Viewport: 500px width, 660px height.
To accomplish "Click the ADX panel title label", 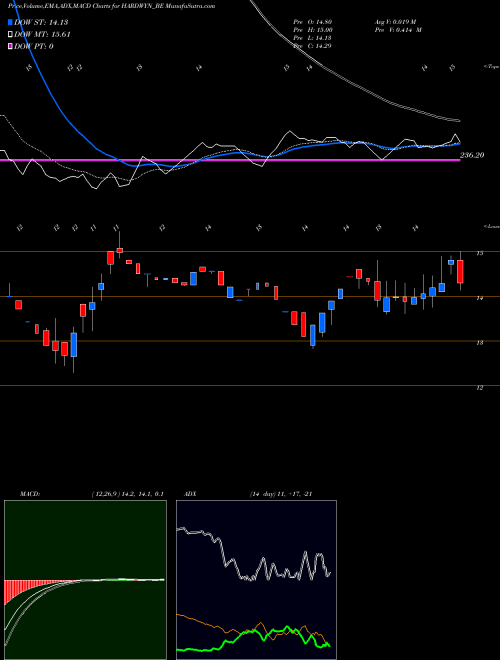I will click(190, 494).
